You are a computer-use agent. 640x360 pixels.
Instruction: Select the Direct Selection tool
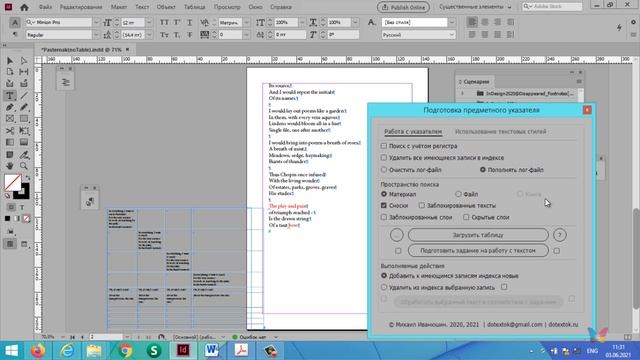click(24, 61)
